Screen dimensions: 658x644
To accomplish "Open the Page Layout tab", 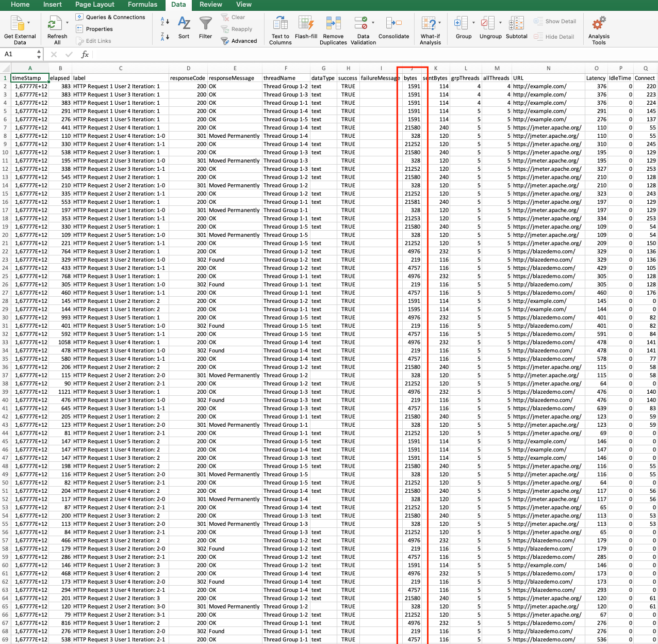I will [95, 5].
